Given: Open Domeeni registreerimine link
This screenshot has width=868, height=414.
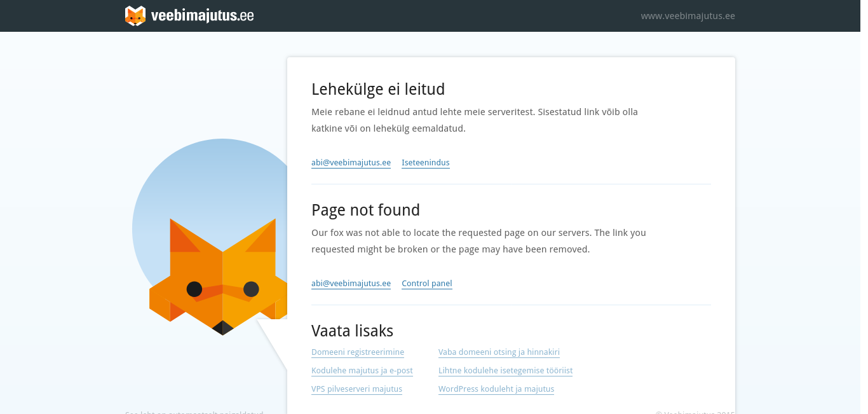Looking at the screenshot, I should (x=358, y=352).
